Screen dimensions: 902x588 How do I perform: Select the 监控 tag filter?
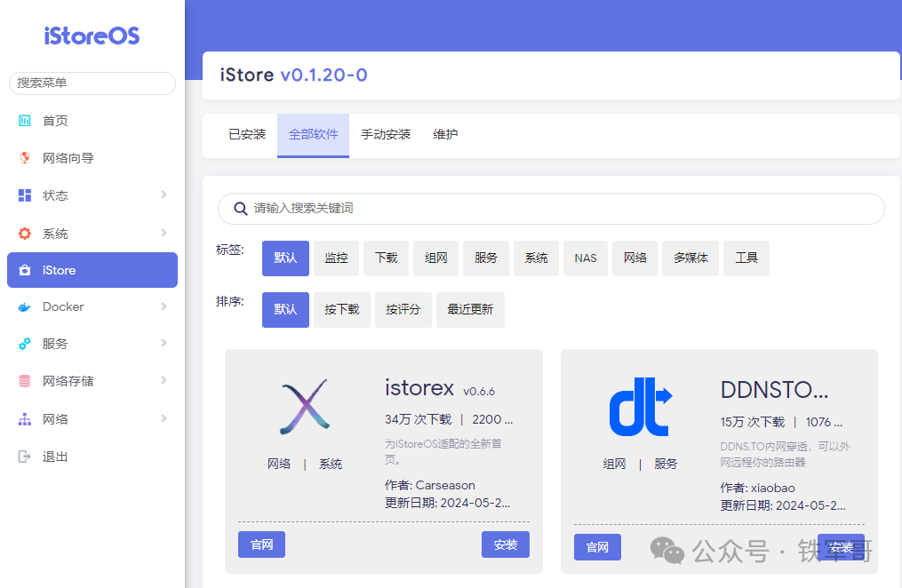[x=336, y=258]
